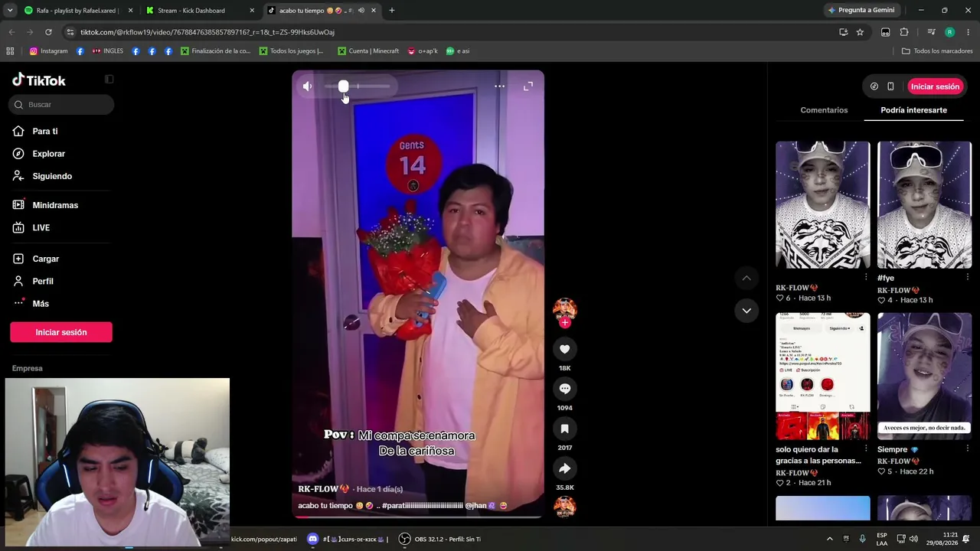Open the Siempre recommended video thumbnail

tap(924, 376)
